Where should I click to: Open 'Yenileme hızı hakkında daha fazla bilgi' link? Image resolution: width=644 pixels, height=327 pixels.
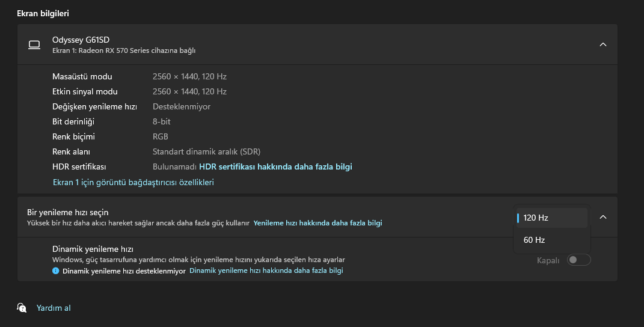[x=317, y=223]
